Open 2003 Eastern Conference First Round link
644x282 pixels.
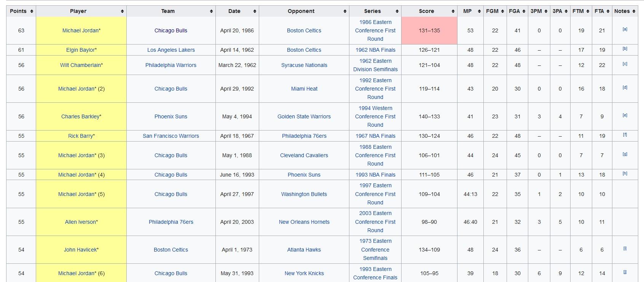pyautogui.click(x=375, y=222)
